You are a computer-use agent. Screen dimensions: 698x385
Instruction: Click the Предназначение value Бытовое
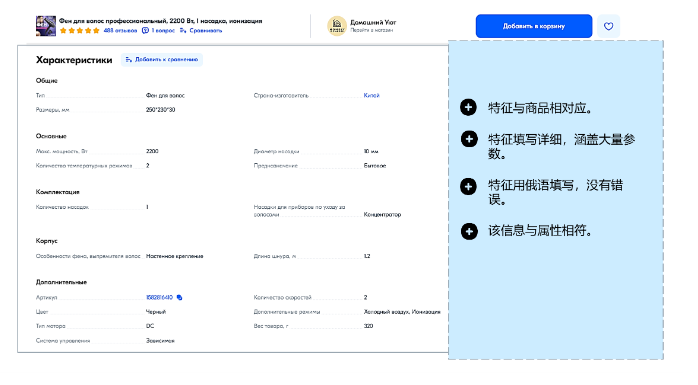[x=375, y=166]
